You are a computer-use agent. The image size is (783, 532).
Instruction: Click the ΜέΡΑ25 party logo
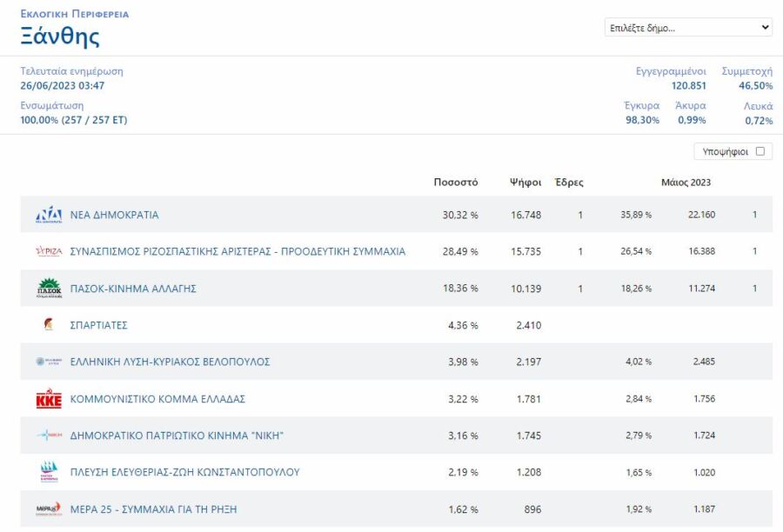click(49, 509)
